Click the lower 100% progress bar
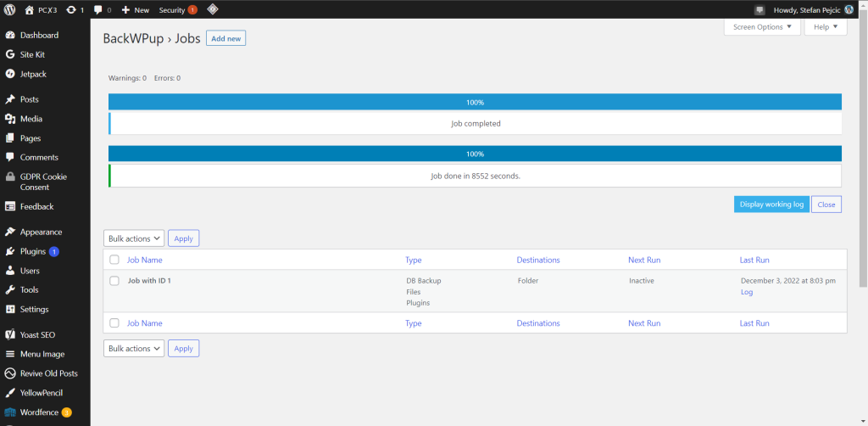868x426 pixels. [475, 154]
